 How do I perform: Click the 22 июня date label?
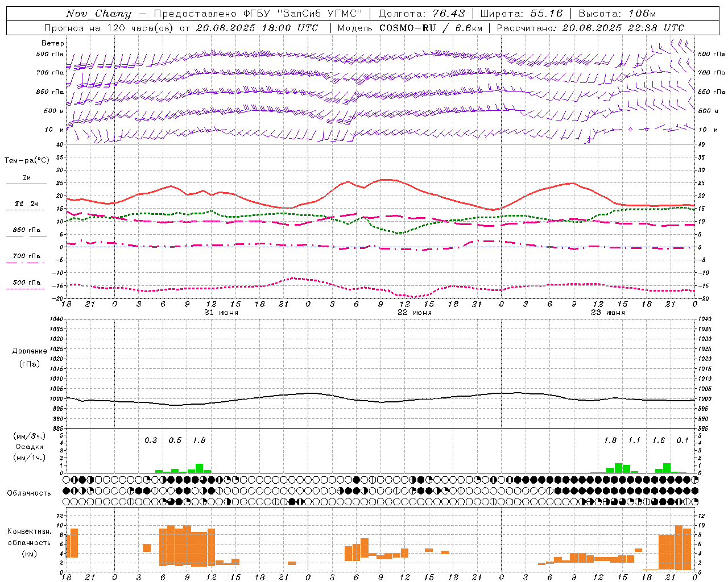414,313
